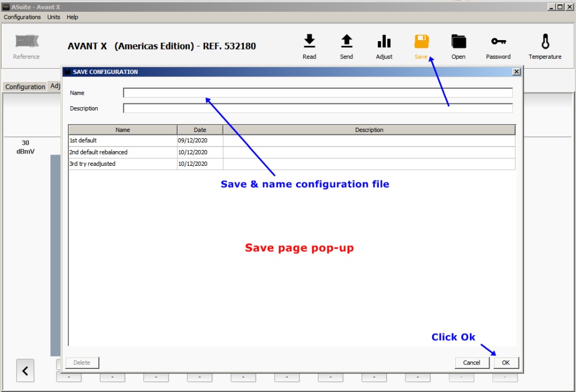Open the Configurations menu

pos(23,17)
